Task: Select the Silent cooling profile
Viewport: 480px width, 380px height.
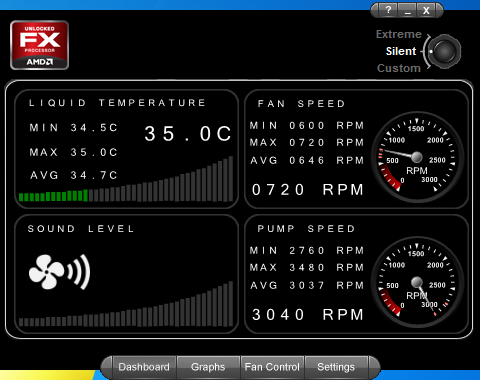Action: [x=401, y=51]
